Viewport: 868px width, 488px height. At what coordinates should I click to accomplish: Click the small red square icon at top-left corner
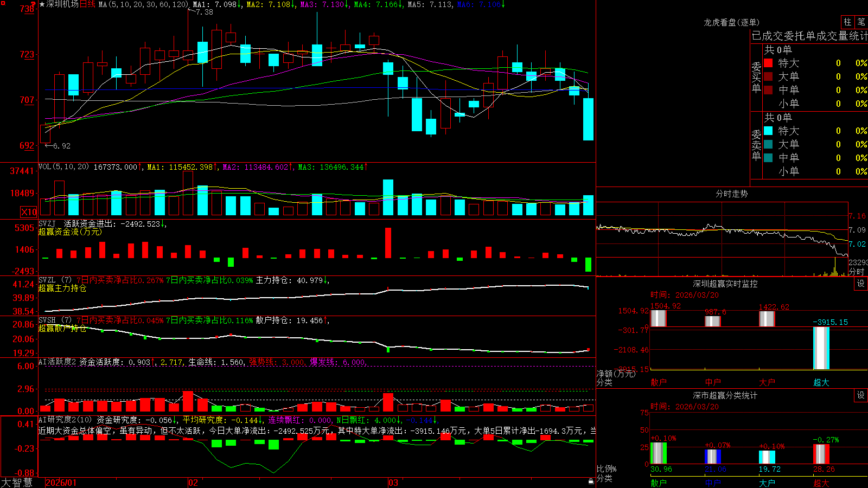coord(3,3)
